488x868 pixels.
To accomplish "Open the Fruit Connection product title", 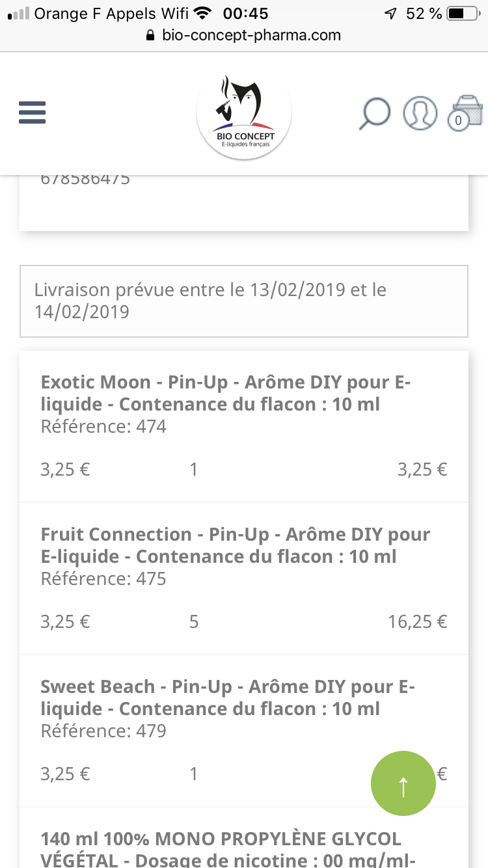I will click(x=235, y=545).
